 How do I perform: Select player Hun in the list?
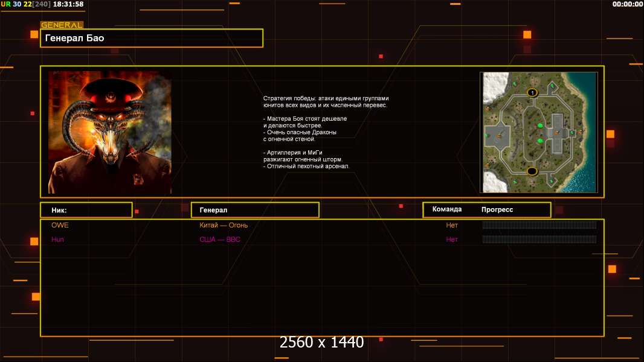(x=57, y=240)
